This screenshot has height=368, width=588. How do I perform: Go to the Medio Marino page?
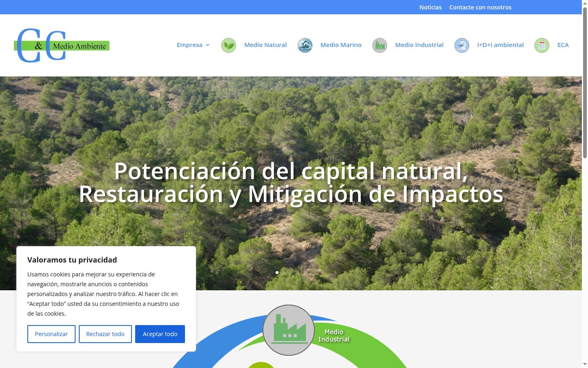341,45
